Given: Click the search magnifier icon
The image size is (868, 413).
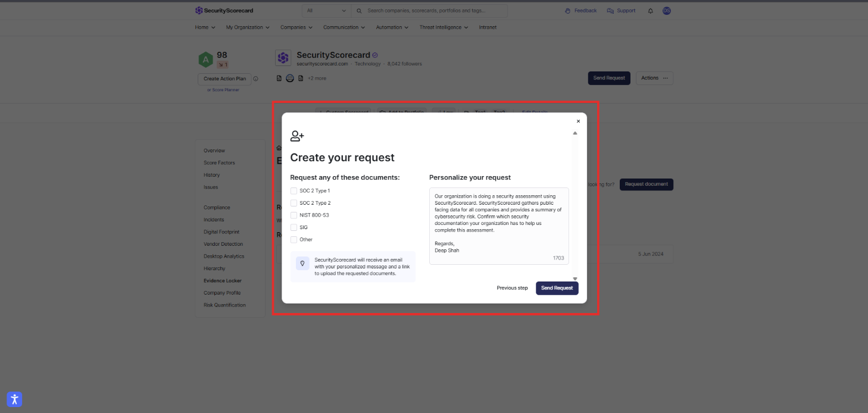Looking at the screenshot, I should tap(359, 11).
